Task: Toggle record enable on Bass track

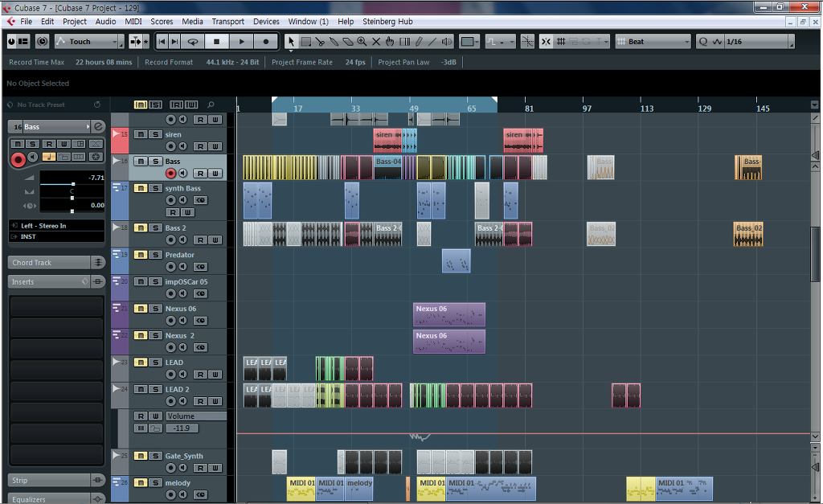Action: 170,174
